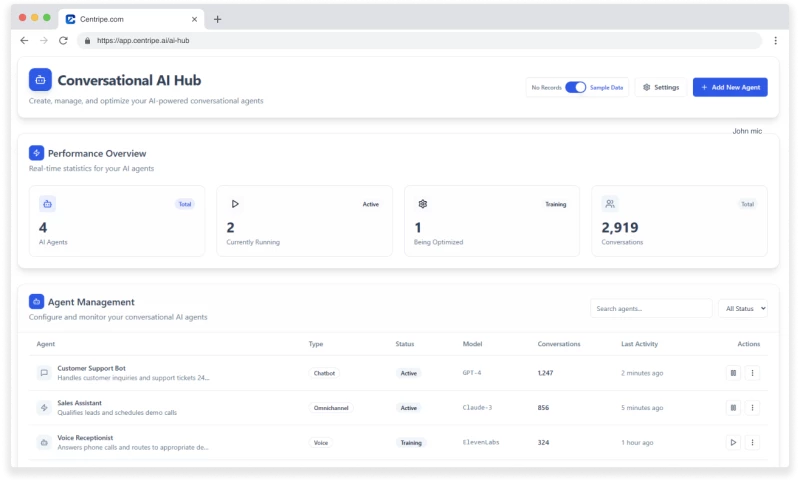
Task: Click the Voice Receptionist name
Action: [x=85, y=437]
